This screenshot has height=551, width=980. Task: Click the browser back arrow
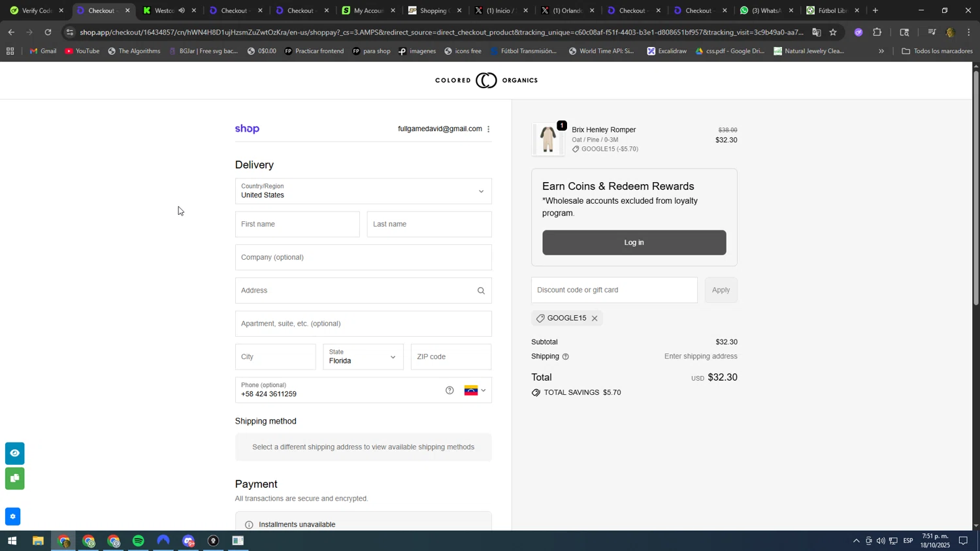tap(11, 32)
